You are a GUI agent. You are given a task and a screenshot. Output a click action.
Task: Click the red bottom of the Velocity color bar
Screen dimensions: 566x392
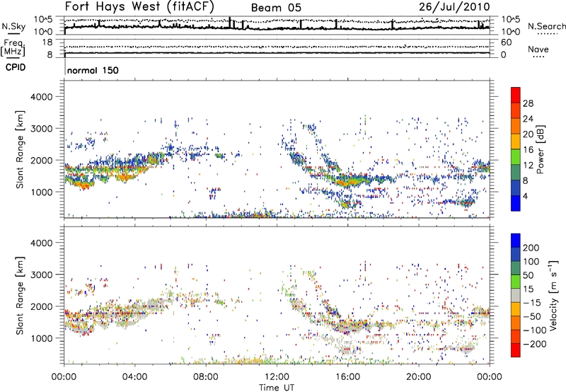516,350
